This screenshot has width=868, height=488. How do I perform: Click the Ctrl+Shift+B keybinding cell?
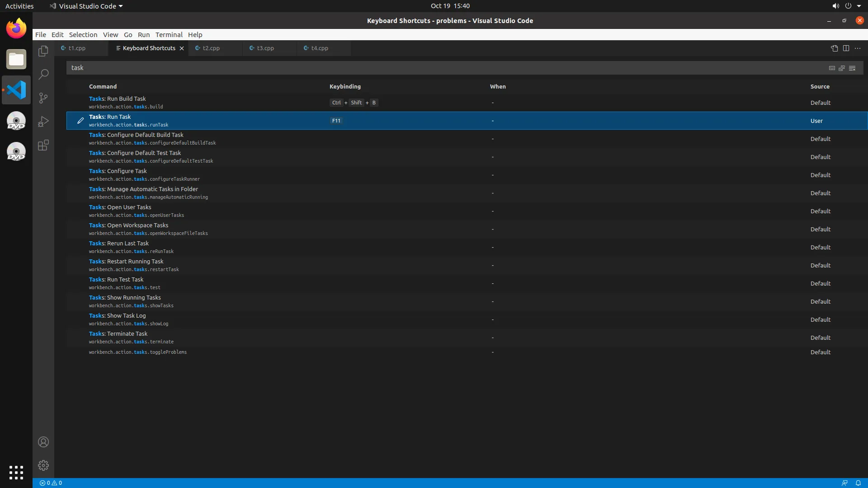(x=354, y=103)
